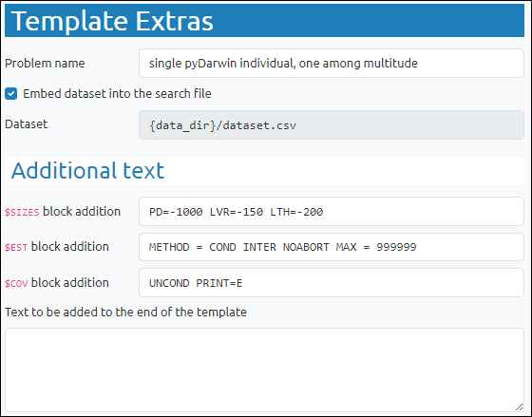Click 'Embed dataset into the search file' label text

[x=117, y=94]
